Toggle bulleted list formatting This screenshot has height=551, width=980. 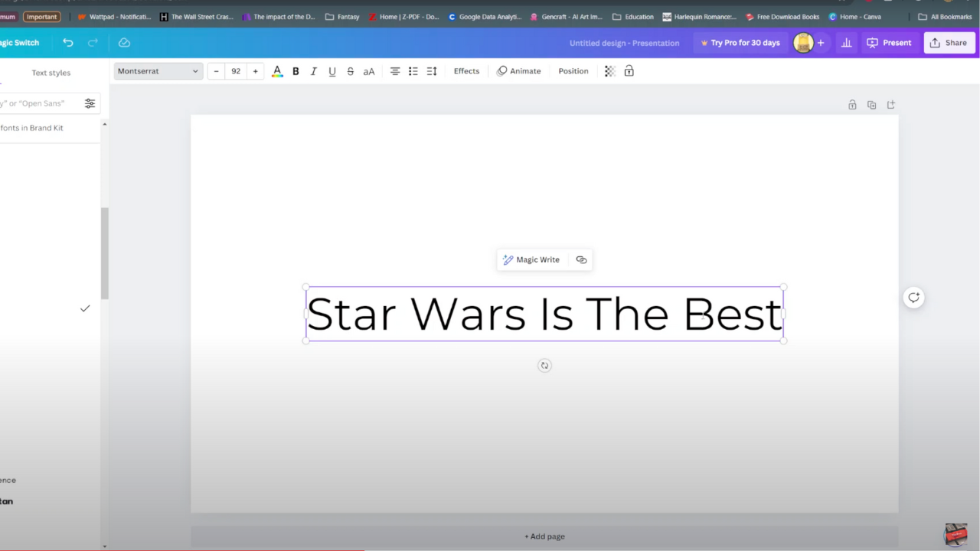click(x=413, y=71)
